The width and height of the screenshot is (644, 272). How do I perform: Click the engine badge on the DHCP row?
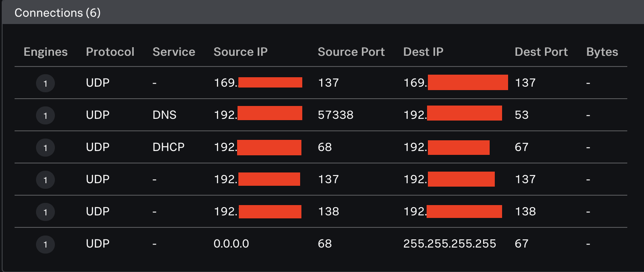click(x=45, y=148)
